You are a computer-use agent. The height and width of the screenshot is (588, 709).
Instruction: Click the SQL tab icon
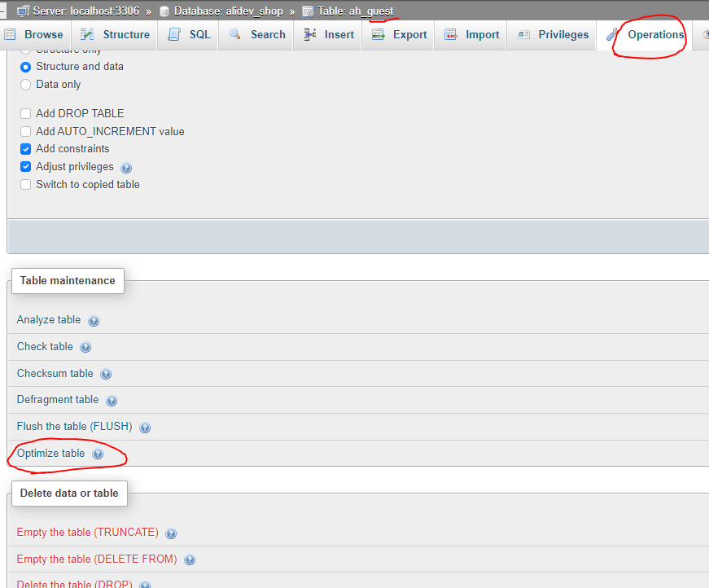(174, 34)
